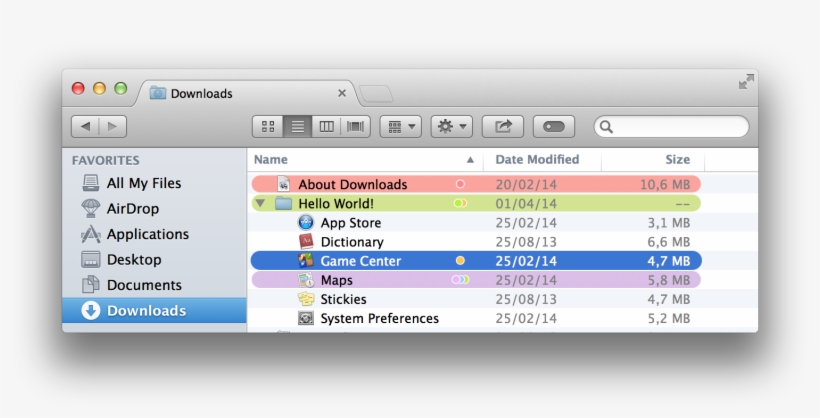Toggle sort direction with the Name column arrow
The width and height of the screenshot is (820, 418).
pyautogui.click(x=470, y=160)
